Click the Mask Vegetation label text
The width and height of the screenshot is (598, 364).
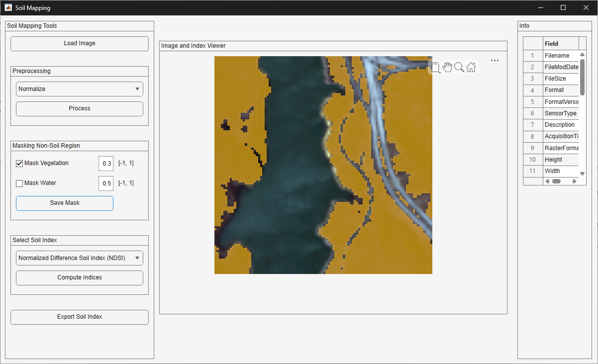(x=46, y=163)
